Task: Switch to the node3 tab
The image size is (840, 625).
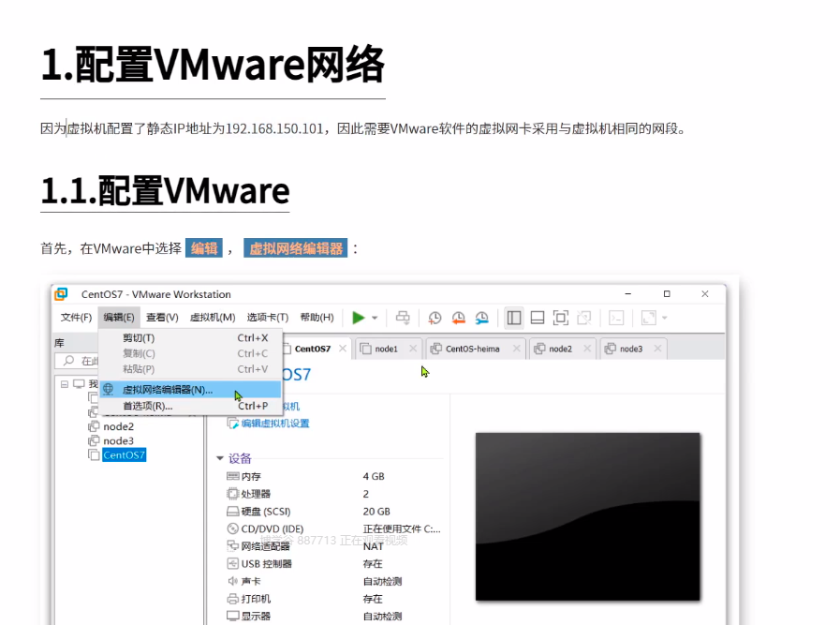Action: (630, 349)
